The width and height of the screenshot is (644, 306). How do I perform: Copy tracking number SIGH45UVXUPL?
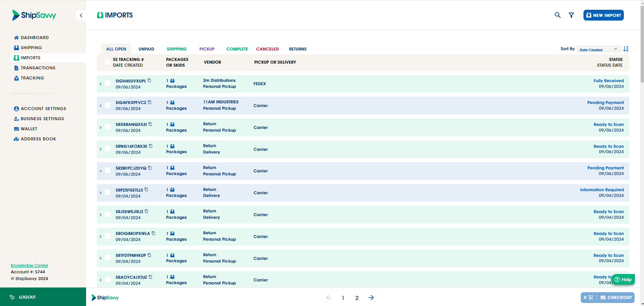click(149, 80)
